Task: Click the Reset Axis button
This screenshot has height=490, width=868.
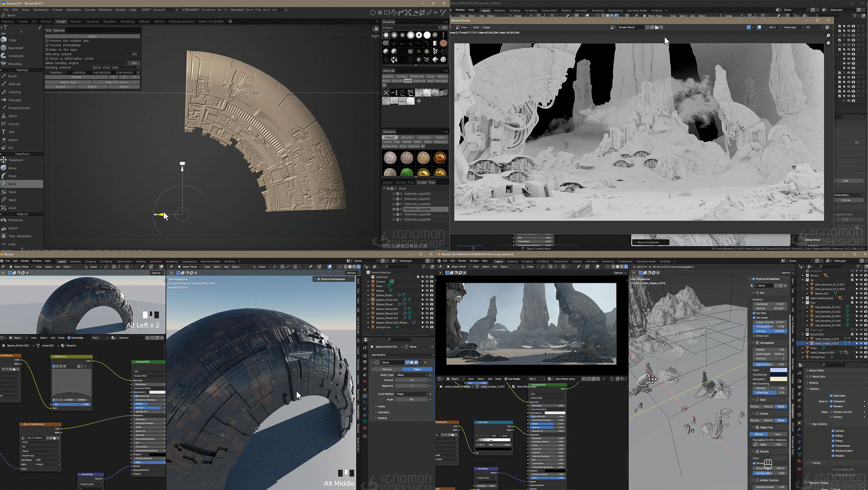Action: click(x=68, y=82)
